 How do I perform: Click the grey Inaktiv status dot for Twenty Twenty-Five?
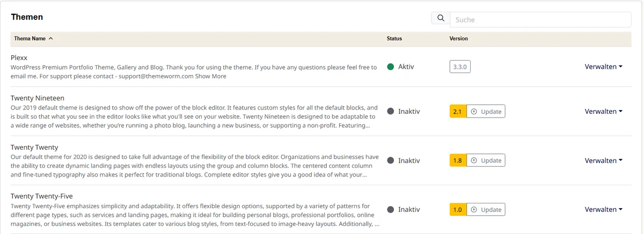[391, 209]
